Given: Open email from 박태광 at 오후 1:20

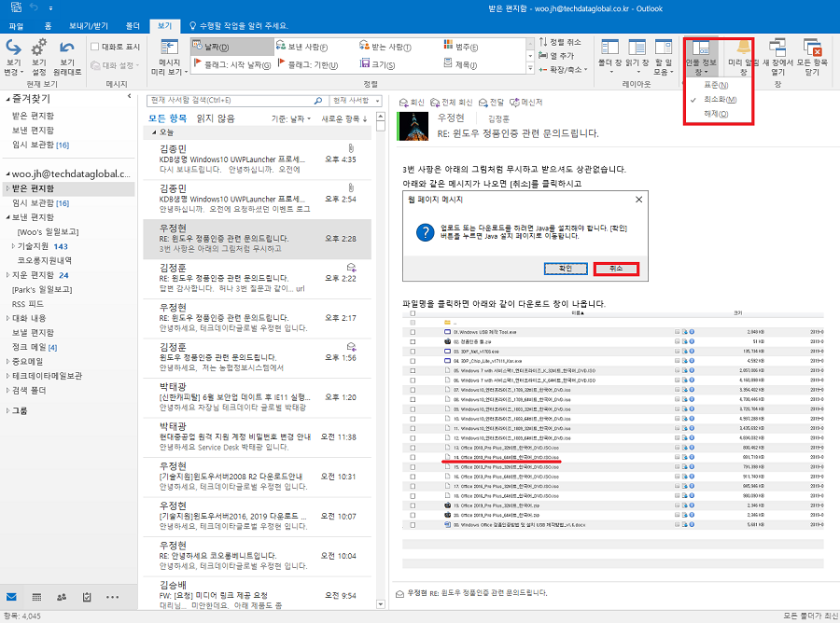Looking at the screenshot, I should pyautogui.click(x=258, y=397).
